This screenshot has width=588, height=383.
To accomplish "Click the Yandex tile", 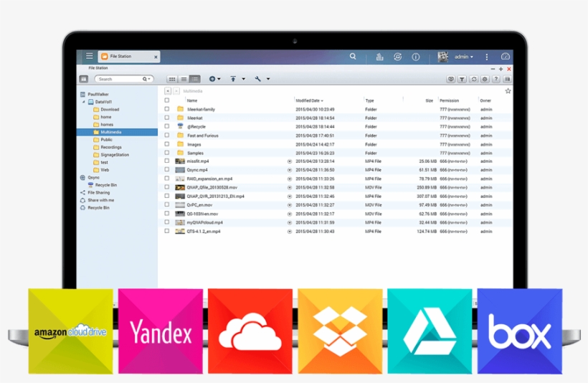I will click(x=161, y=331).
